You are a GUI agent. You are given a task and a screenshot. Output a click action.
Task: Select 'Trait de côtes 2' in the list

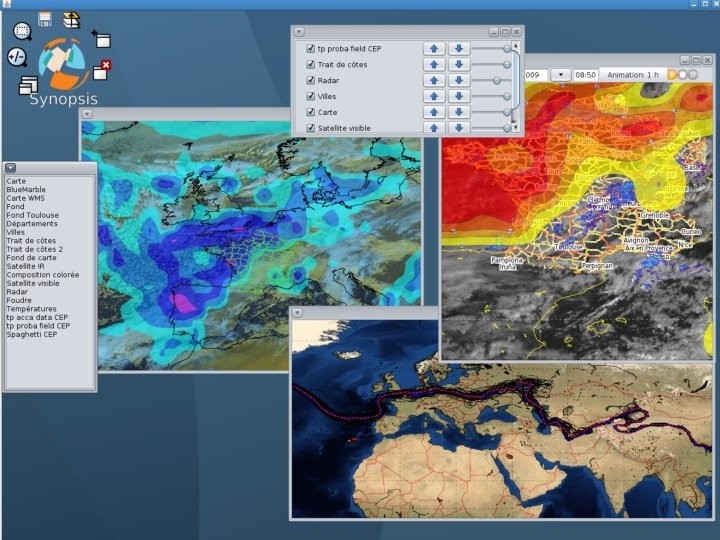pyautogui.click(x=35, y=249)
